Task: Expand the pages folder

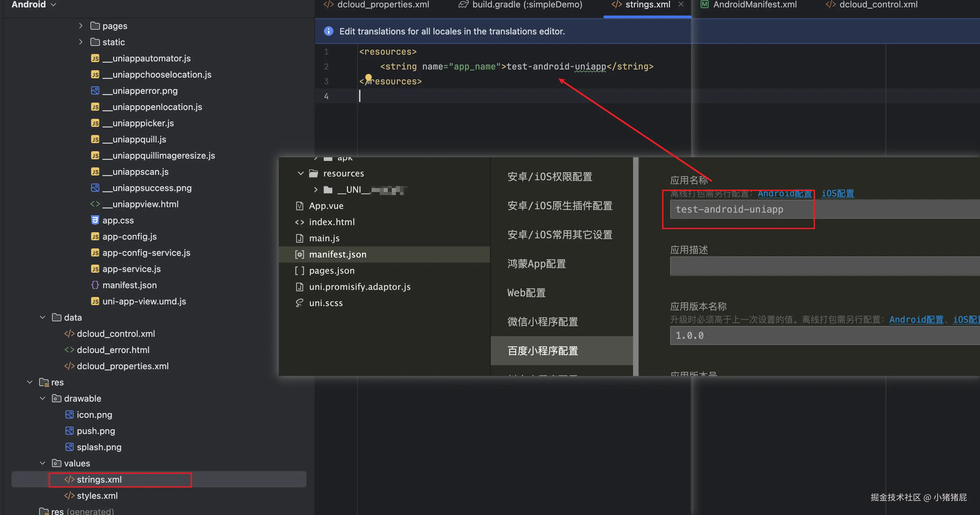Action: pos(81,26)
